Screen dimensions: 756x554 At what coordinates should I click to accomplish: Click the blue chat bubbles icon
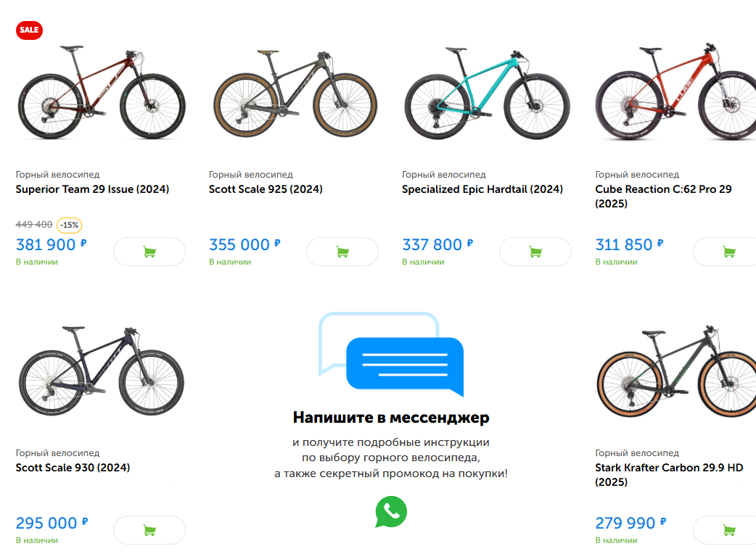391,355
